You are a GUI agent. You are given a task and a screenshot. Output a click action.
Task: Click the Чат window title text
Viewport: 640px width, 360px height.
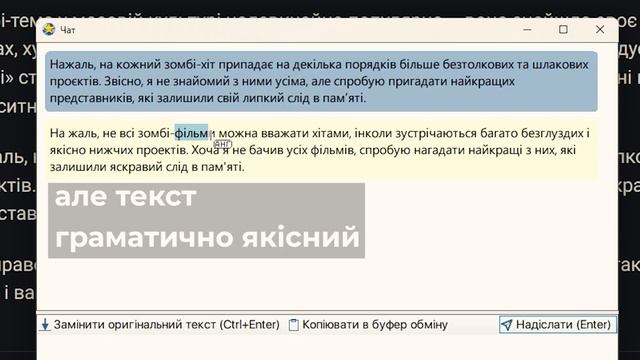[x=68, y=30]
